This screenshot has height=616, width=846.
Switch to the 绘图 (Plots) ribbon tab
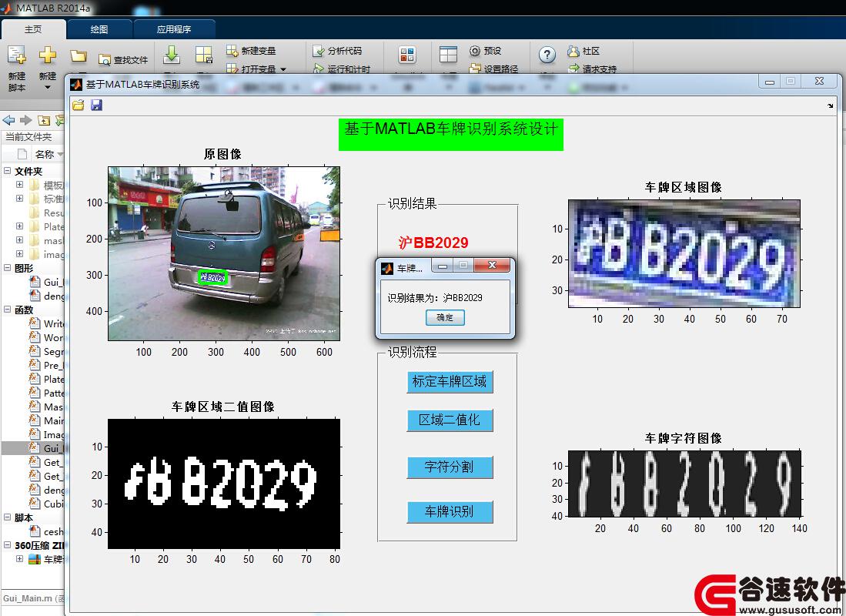(x=99, y=29)
